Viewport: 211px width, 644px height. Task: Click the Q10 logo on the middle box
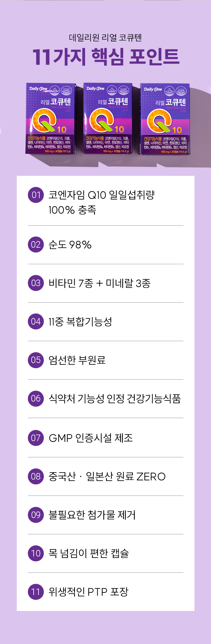point(104,121)
